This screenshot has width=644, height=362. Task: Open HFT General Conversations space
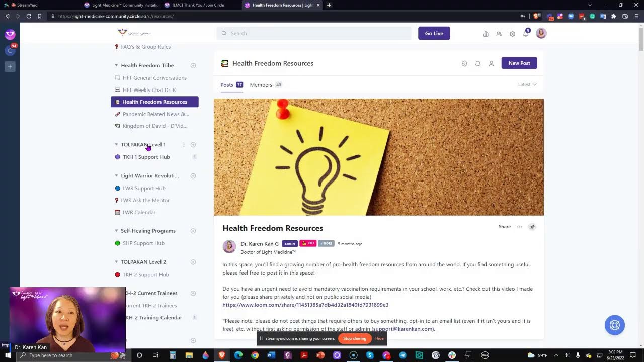(154, 78)
